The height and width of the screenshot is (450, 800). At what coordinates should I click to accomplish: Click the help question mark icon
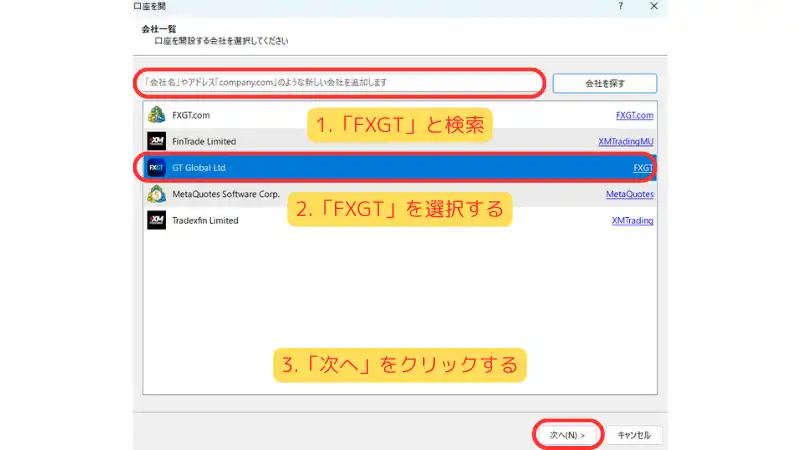coord(620,6)
